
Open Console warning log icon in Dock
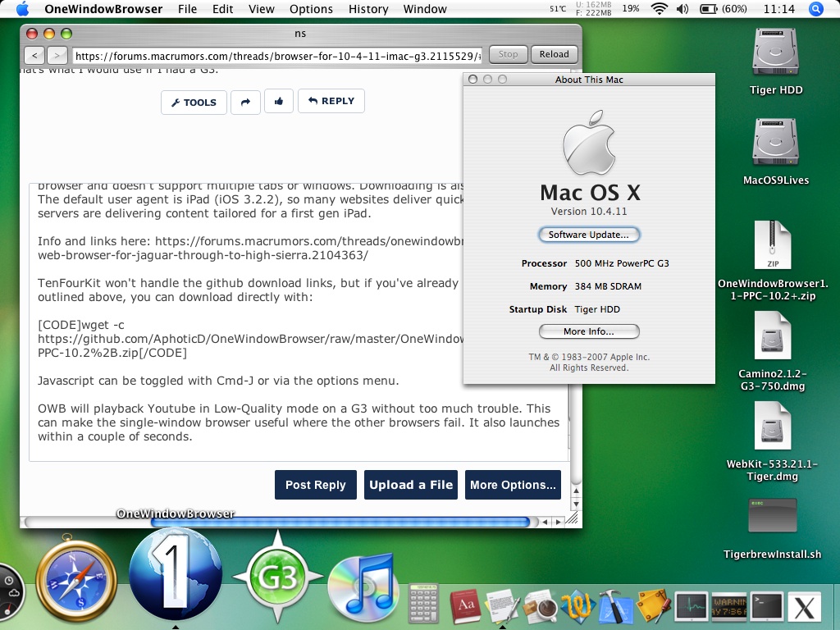pyautogui.click(x=729, y=608)
